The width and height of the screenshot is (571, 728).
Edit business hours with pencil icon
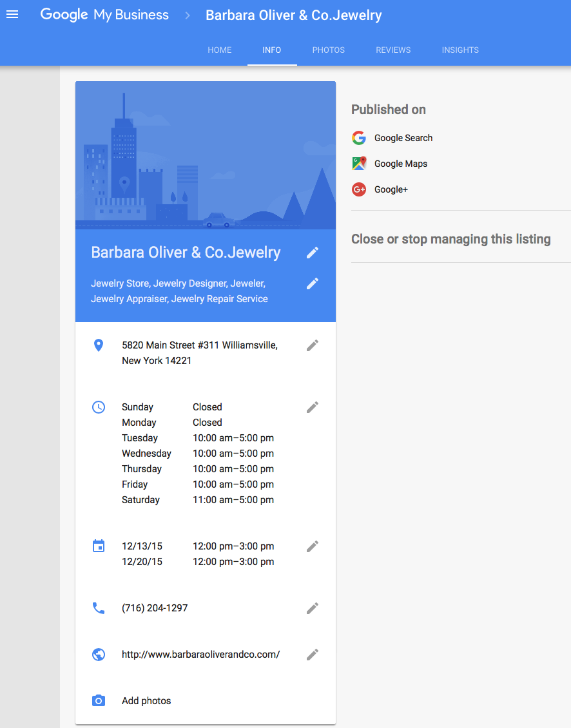tap(313, 407)
